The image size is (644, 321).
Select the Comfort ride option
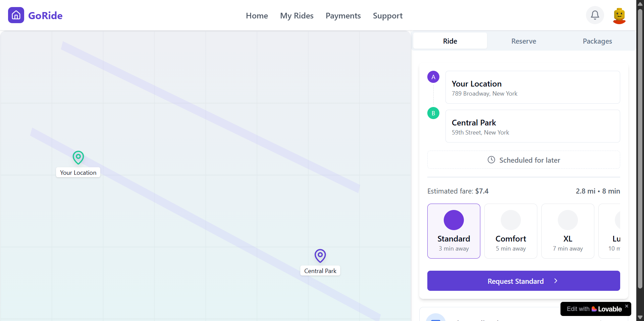511,231
